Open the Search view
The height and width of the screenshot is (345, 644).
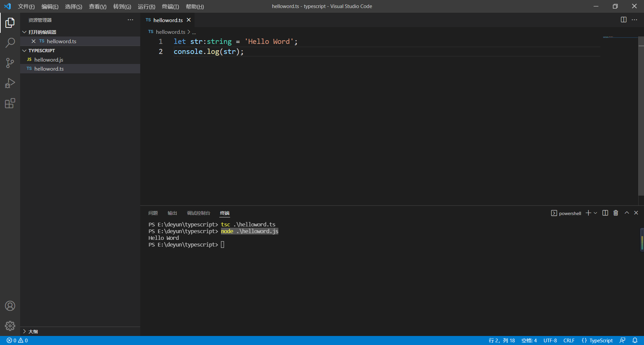pos(10,43)
